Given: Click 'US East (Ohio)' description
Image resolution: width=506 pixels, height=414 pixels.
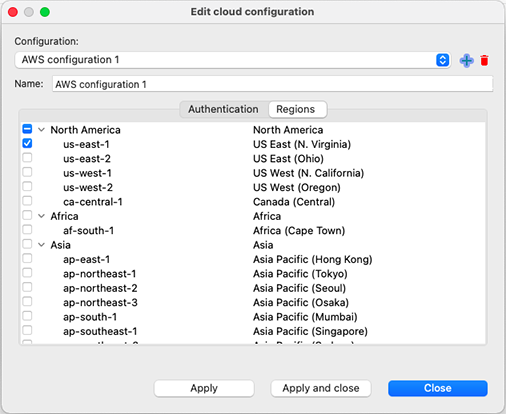Looking at the screenshot, I should [288, 159].
